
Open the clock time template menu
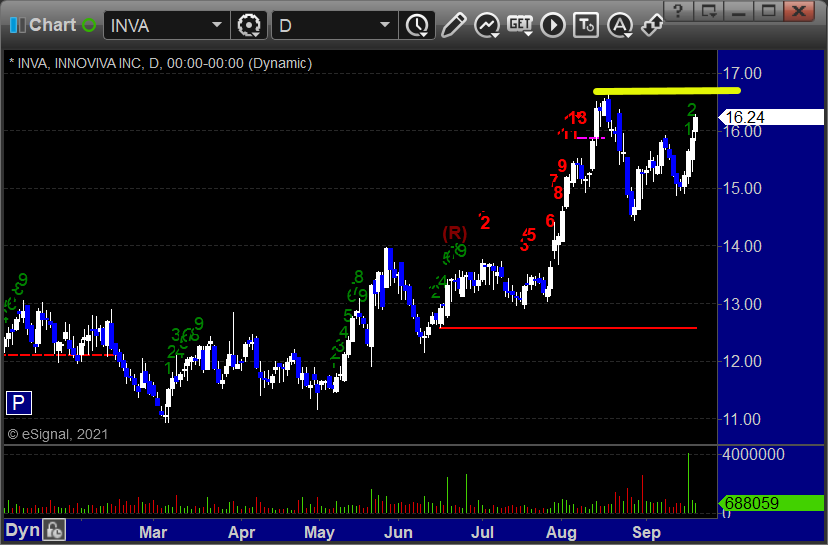[x=417, y=25]
